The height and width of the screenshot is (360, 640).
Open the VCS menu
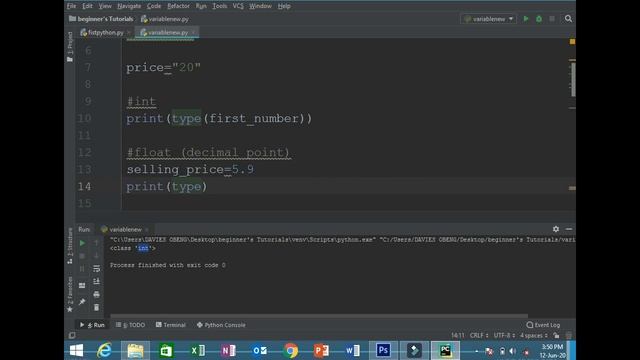[x=238, y=6]
